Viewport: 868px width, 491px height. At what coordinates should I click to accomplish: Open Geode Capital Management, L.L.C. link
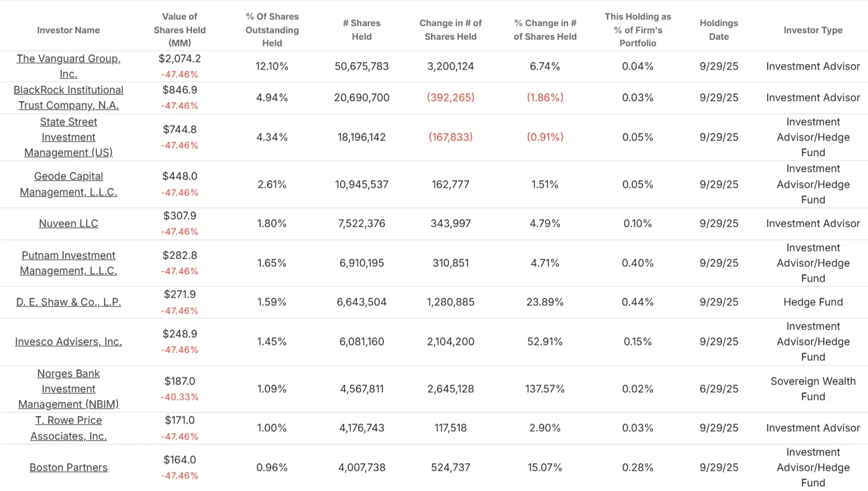pyautogui.click(x=68, y=184)
